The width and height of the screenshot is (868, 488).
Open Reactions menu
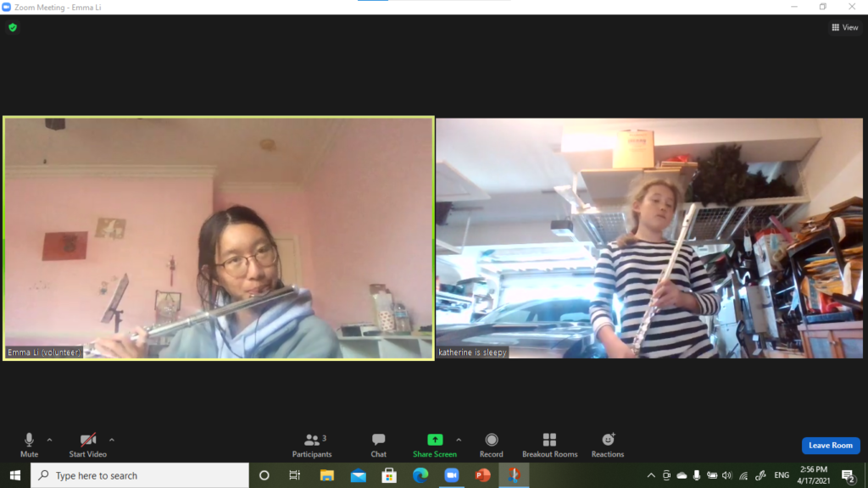pos(607,445)
